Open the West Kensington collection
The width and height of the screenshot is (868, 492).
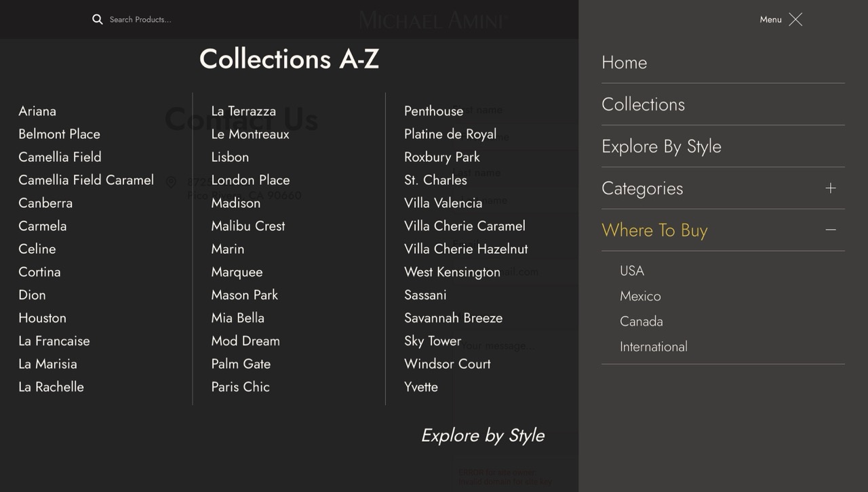point(452,272)
